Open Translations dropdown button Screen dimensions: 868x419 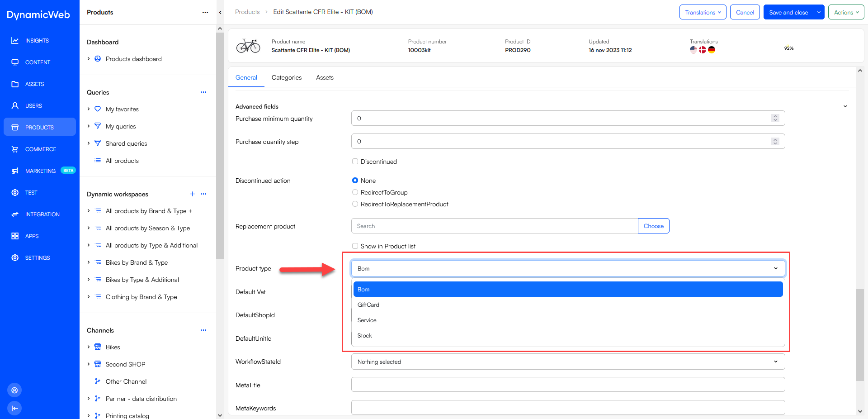[703, 12]
